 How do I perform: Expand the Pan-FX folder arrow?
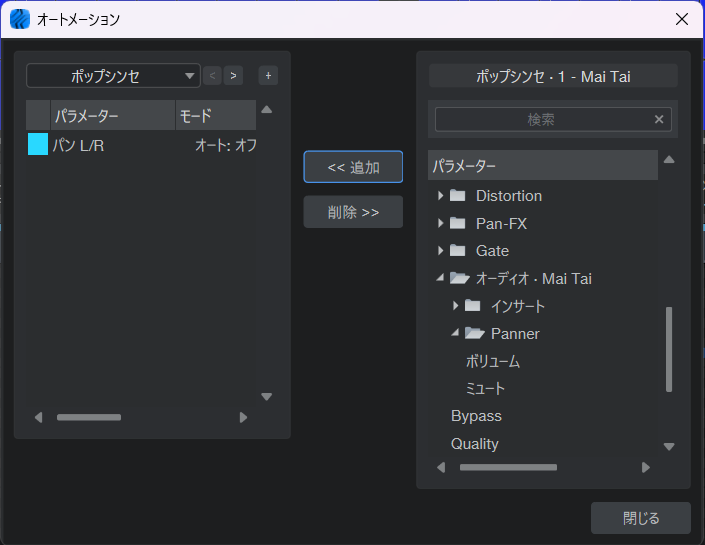(x=440, y=223)
